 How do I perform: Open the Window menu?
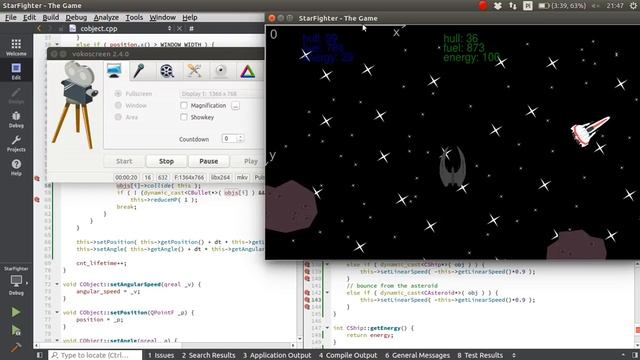click(162, 18)
